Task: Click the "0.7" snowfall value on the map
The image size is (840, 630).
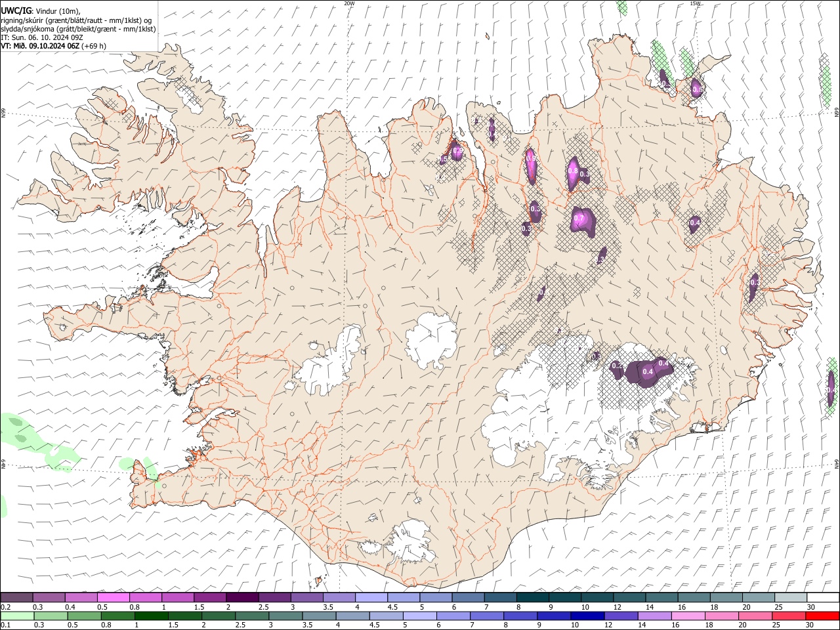Action: [579, 219]
